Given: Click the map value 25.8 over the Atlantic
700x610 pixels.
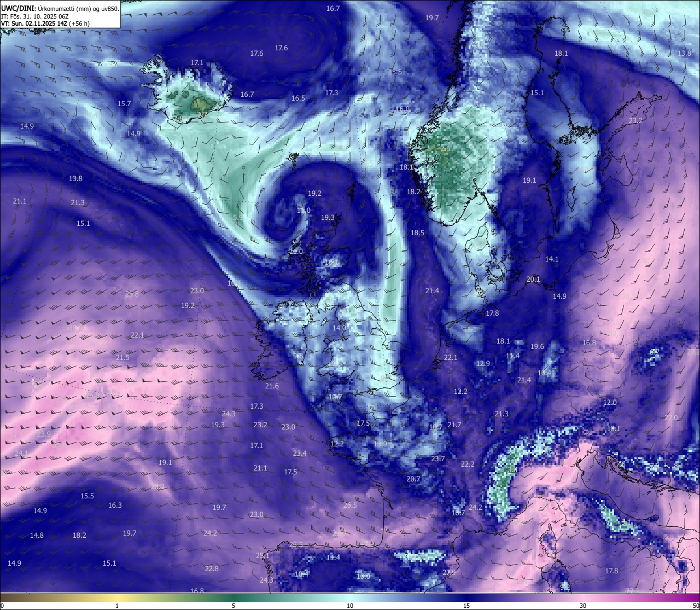Looking at the screenshot, I should (x=132, y=294).
